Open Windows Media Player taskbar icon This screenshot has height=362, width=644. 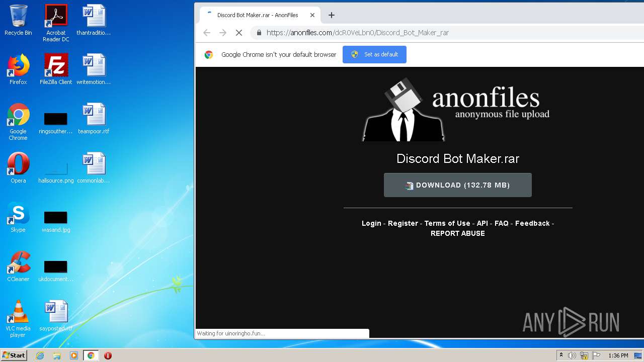click(x=74, y=355)
